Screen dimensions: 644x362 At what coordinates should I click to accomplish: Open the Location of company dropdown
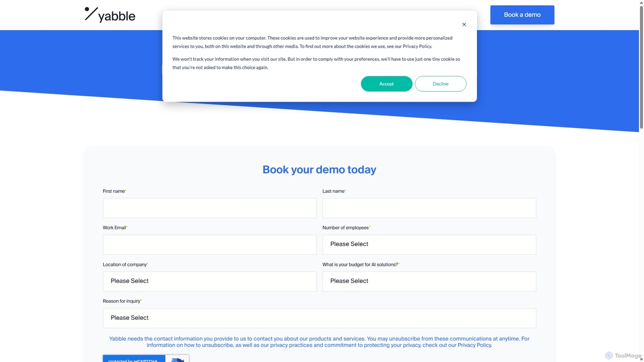209,282
